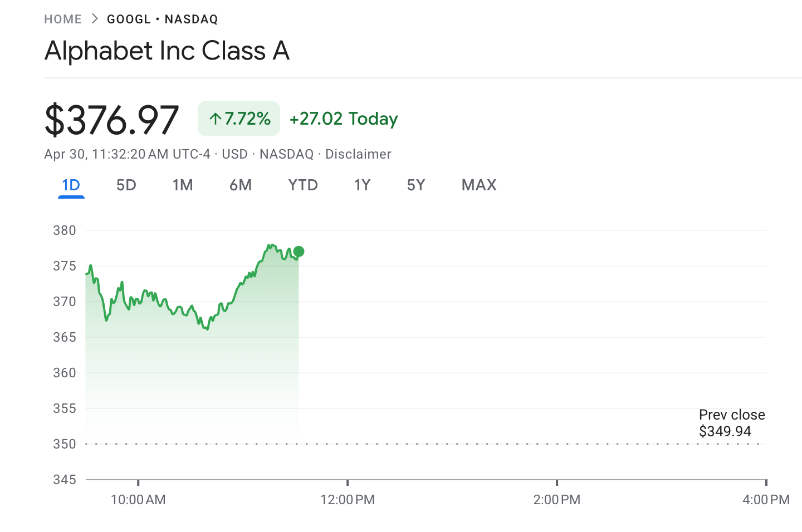Click the $376.97 current price
The height and width of the screenshot is (532, 802).
112,120
